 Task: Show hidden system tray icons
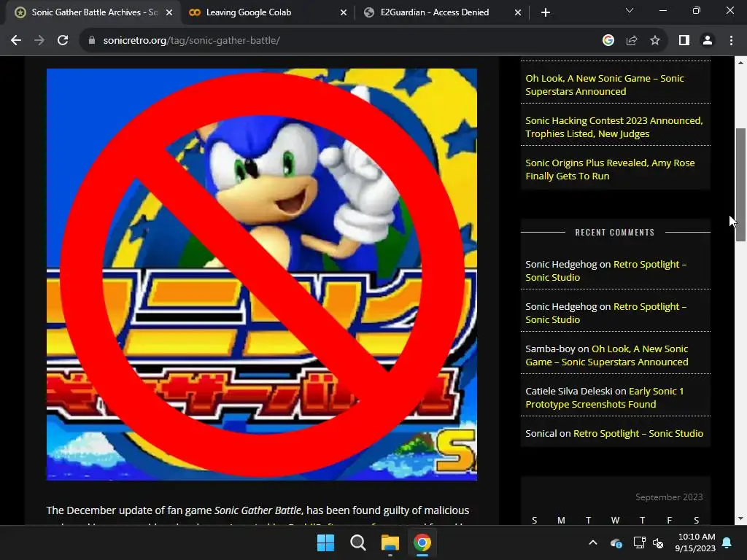[x=593, y=542]
